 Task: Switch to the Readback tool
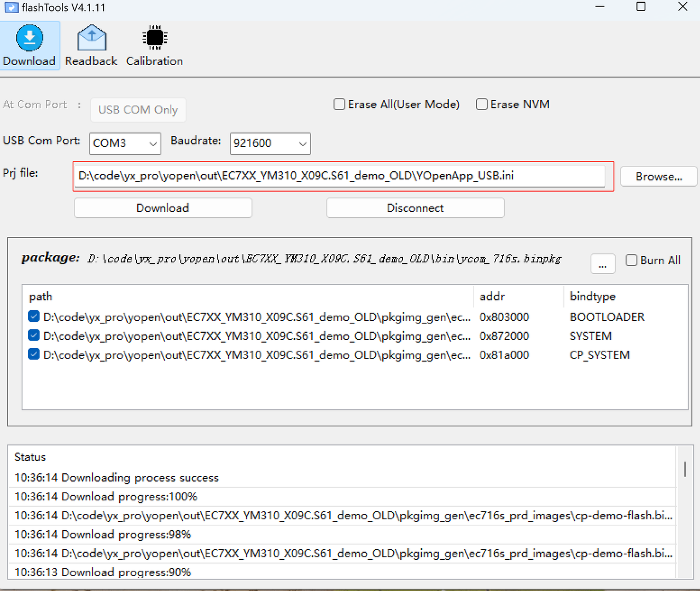pos(91,45)
